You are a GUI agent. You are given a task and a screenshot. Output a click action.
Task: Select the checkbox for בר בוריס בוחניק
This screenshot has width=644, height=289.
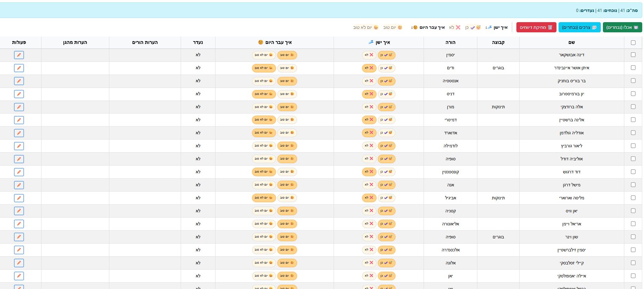(633, 81)
